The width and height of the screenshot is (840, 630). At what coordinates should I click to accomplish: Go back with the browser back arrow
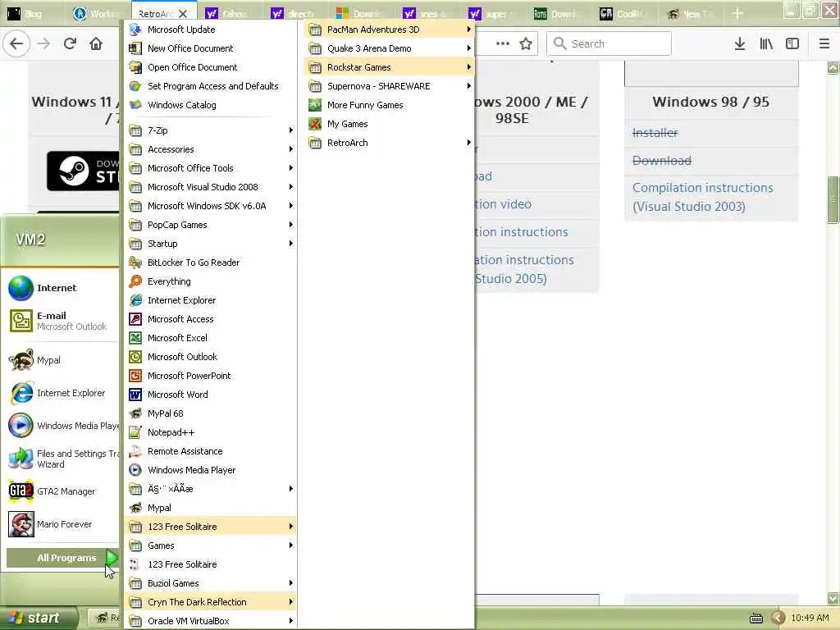(x=16, y=43)
